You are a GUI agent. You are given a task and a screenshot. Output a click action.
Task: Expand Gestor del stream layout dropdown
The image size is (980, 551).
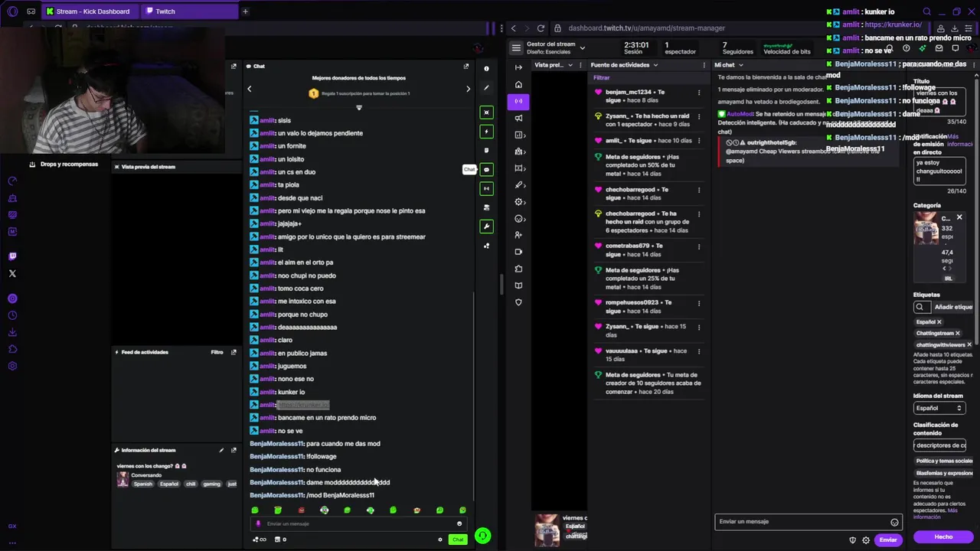582,47
